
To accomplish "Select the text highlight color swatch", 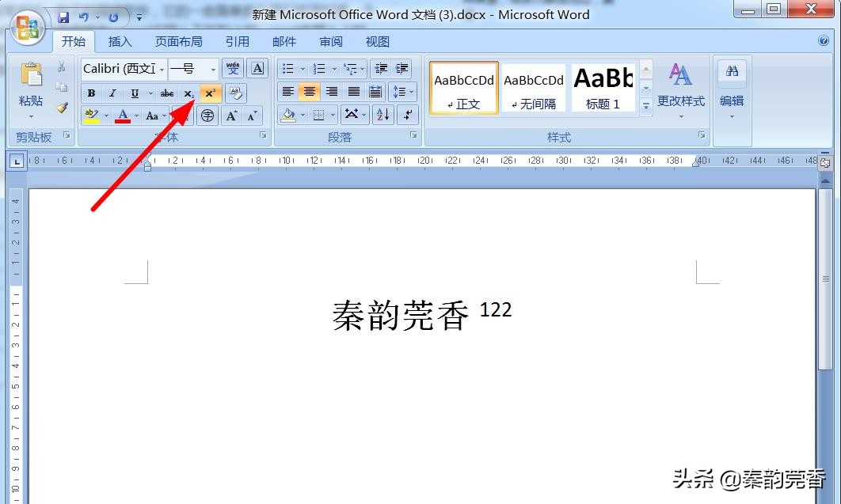I will [93, 116].
